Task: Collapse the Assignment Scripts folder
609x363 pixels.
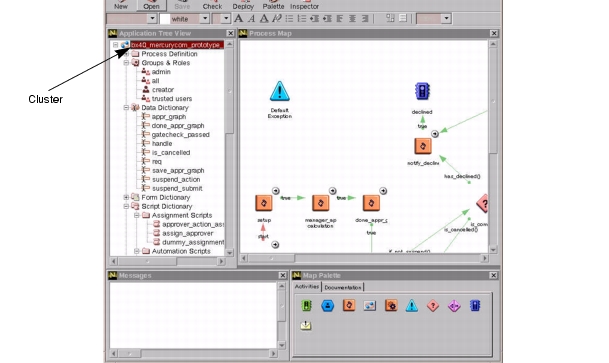Action: click(137, 215)
